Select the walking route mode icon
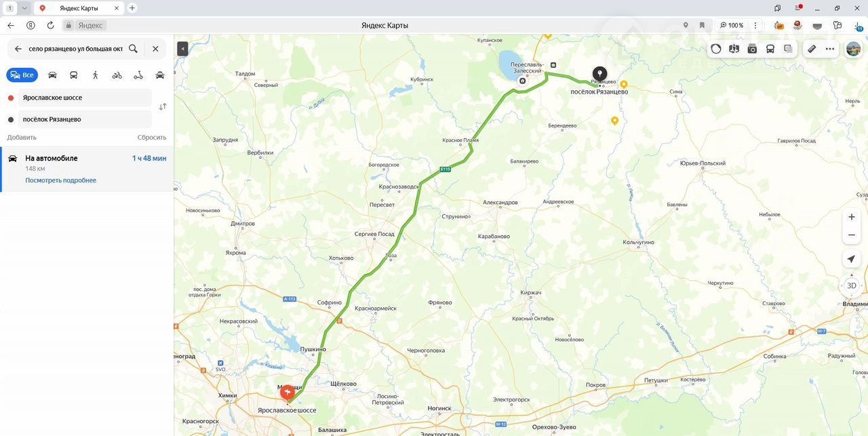The width and height of the screenshot is (868, 436). (x=96, y=75)
